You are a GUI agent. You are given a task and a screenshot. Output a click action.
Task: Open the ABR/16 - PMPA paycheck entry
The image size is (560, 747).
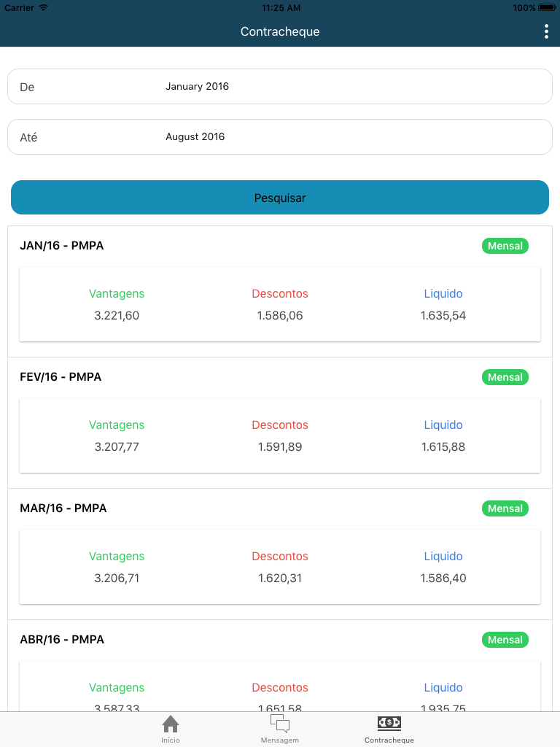pyautogui.click(x=280, y=665)
